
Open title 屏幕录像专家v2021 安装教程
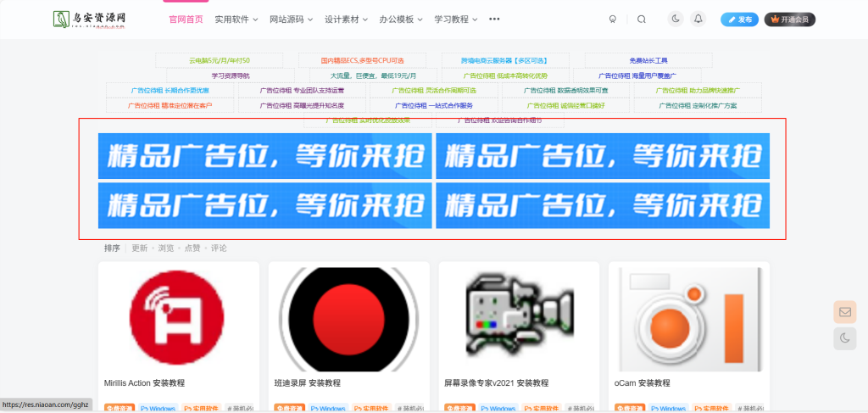pyautogui.click(x=497, y=383)
